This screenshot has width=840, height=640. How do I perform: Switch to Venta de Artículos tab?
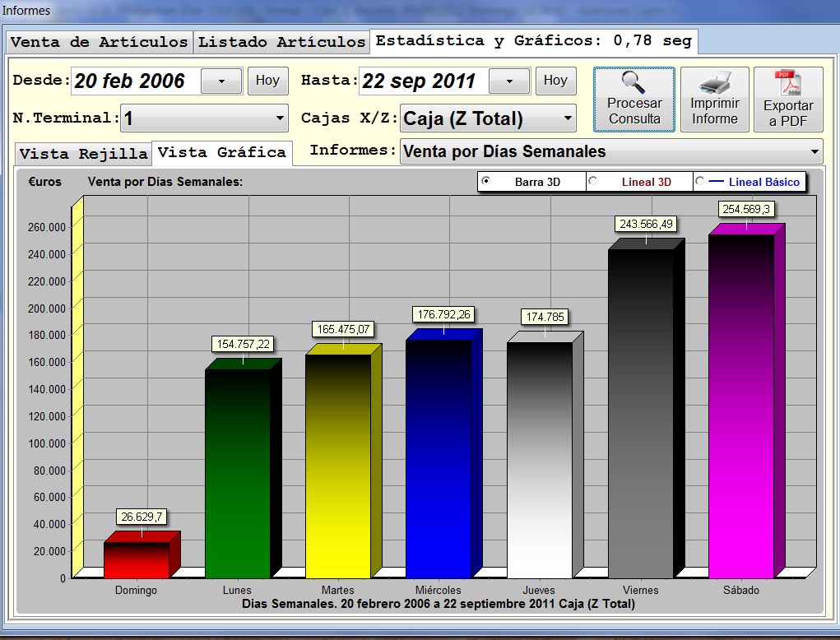(x=99, y=42)
